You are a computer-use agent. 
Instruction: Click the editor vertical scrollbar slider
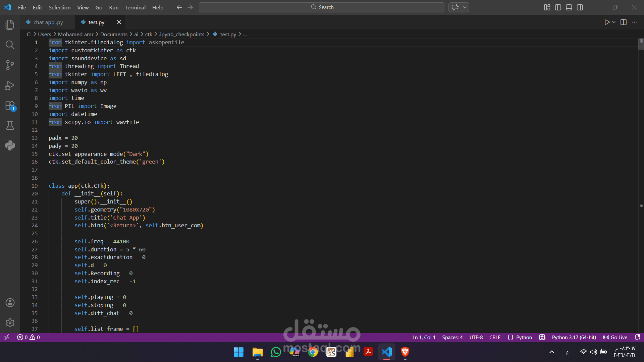(x=641, y=45)
